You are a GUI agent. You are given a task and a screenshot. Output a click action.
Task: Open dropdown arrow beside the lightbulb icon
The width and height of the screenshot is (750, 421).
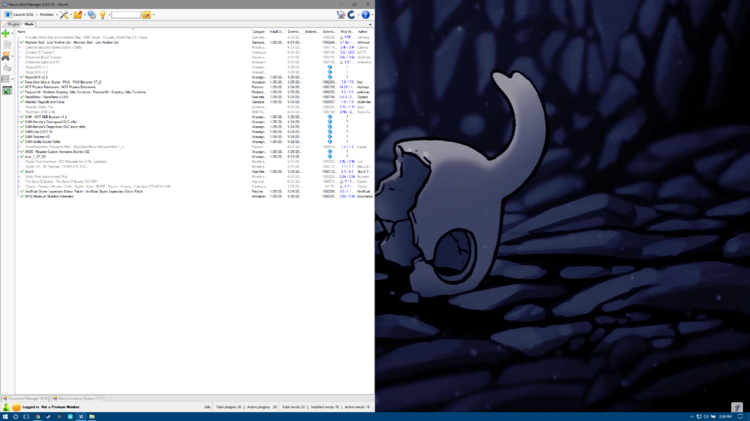[x=109, y=15]
